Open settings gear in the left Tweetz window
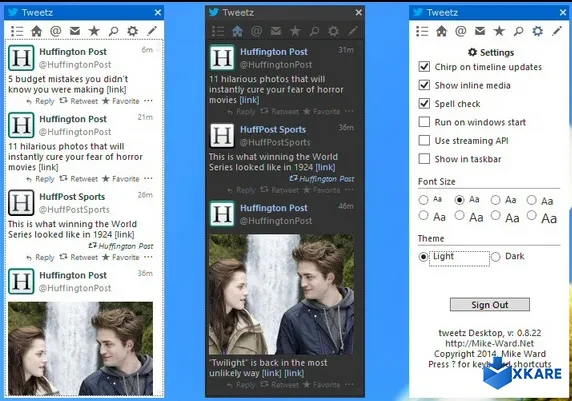The height and width of the screenshot is (401, 572). pyautogui.click(x=132, y=31)
